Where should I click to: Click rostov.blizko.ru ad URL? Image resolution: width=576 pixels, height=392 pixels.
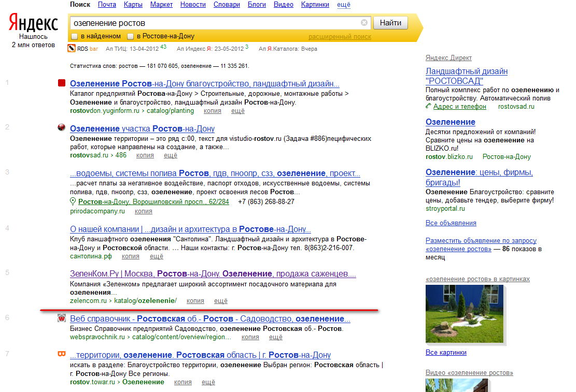click(x=449, y=157)
